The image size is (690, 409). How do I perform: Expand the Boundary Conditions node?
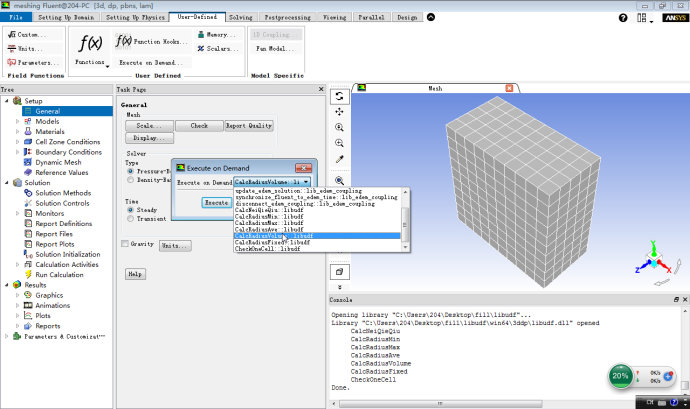17,152
